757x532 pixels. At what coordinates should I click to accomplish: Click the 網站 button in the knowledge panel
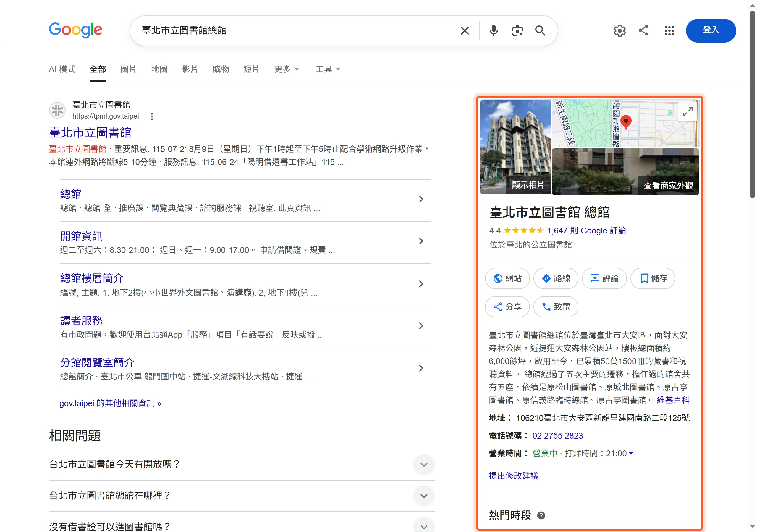(x=507, y=278)
